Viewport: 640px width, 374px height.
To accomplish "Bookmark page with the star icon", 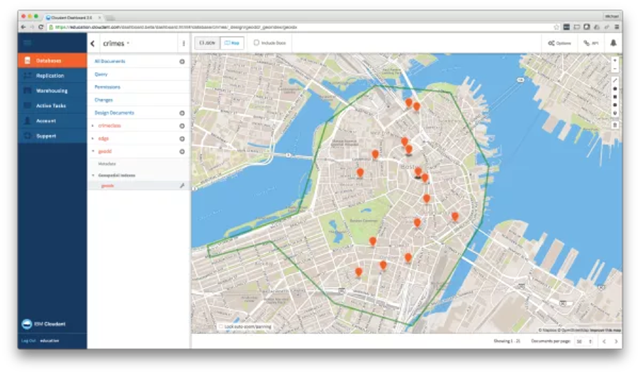I will click(556, 27).
